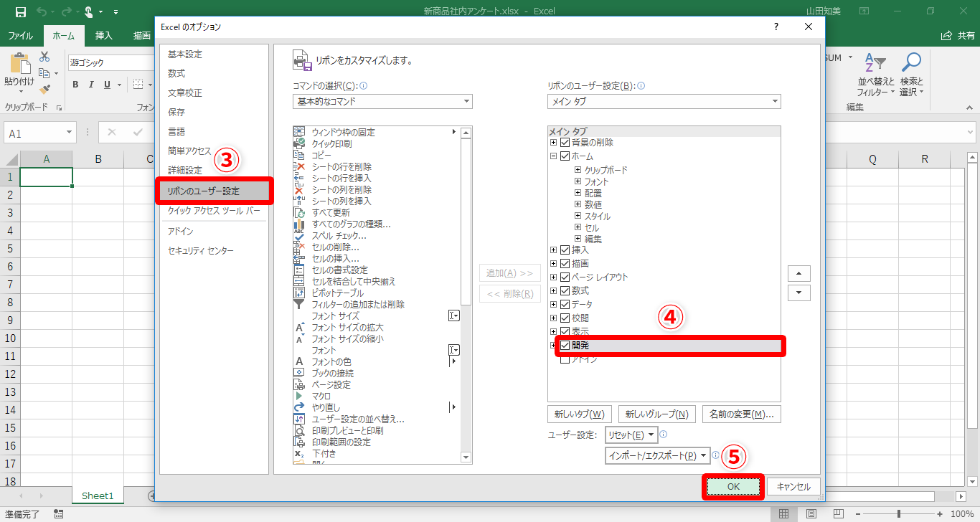
Task: Open 詳細設定 options category
Action: (x=185, y=171)
